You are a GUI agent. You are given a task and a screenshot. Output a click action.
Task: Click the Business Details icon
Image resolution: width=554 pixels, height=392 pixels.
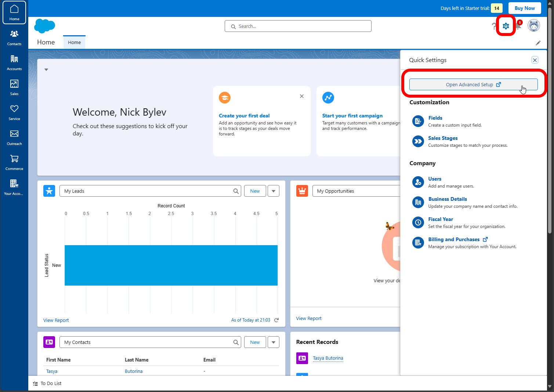click(418, 202)
